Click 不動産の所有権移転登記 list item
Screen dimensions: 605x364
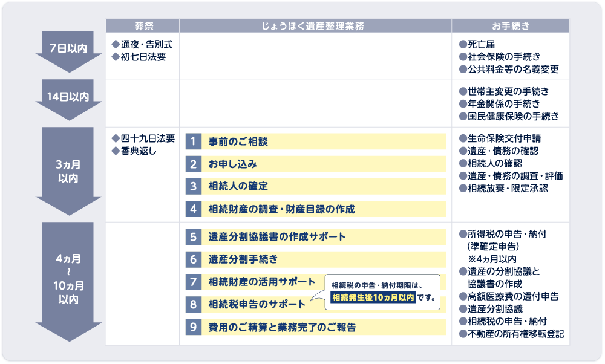(515, 333)
